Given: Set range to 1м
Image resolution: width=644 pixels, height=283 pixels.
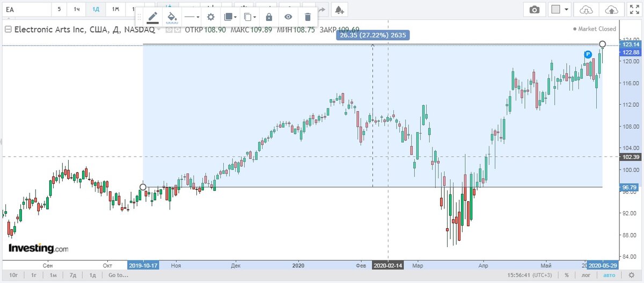Looking at the screenshot, I should click(53, 275).
